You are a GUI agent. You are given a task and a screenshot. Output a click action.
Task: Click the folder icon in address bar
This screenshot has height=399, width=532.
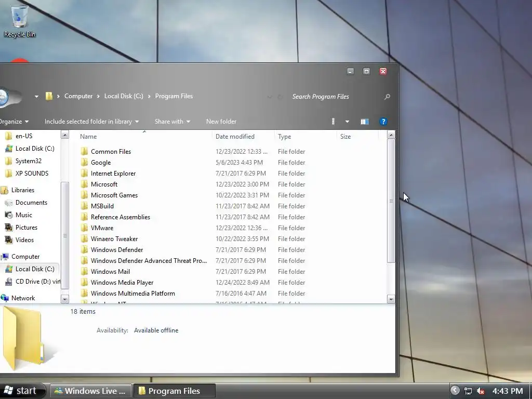(x=49, y=96)
